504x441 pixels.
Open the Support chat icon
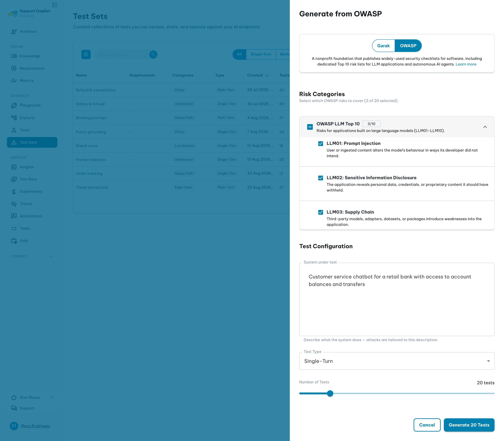14,408
